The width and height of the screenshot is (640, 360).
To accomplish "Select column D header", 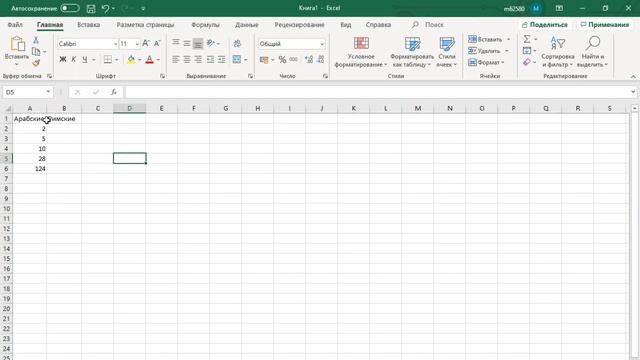I will tap(129, 108).
